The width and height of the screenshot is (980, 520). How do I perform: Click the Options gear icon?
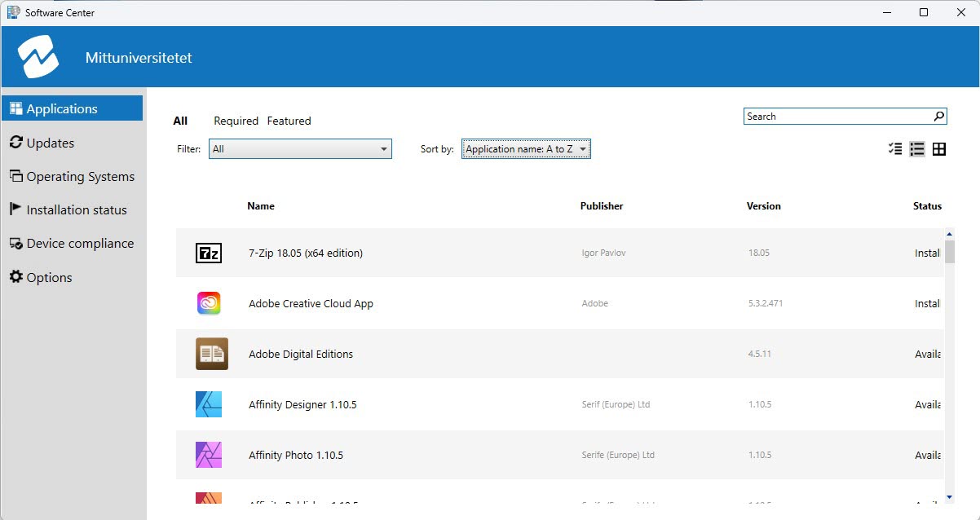pos(15,277)
